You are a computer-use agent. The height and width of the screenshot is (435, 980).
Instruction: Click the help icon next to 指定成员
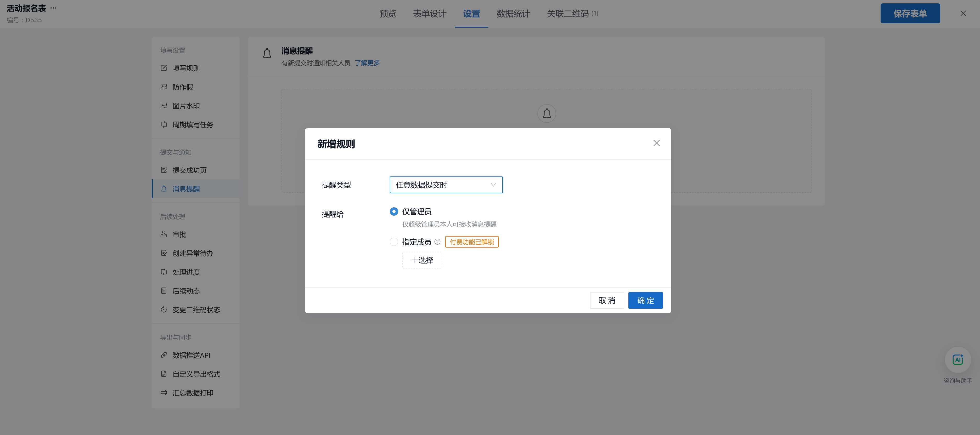[x=437, y=242]
